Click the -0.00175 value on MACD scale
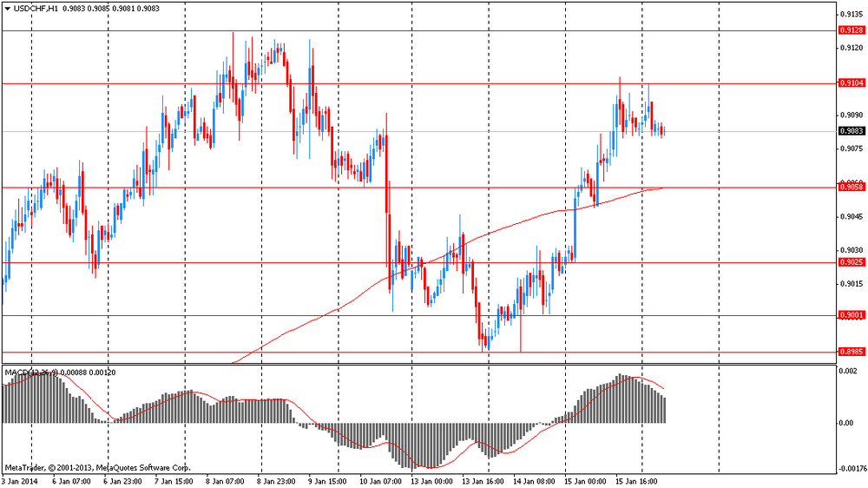Image resolution: width=868 pixels, height=488 pixels. [x=850, y=469]
